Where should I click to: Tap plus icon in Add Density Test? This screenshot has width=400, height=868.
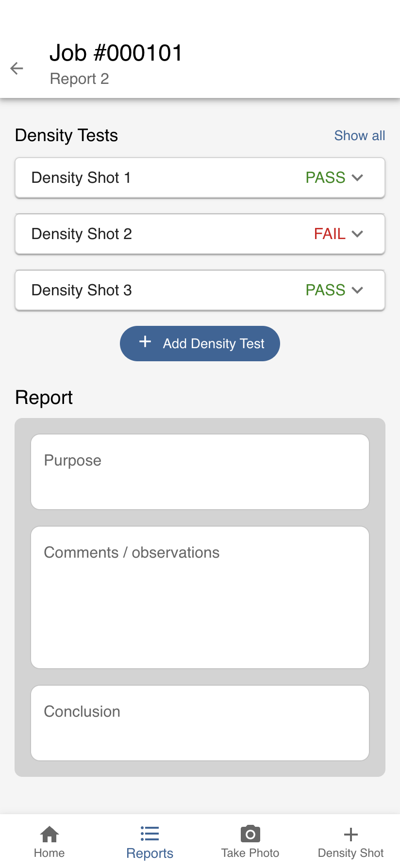145,342
